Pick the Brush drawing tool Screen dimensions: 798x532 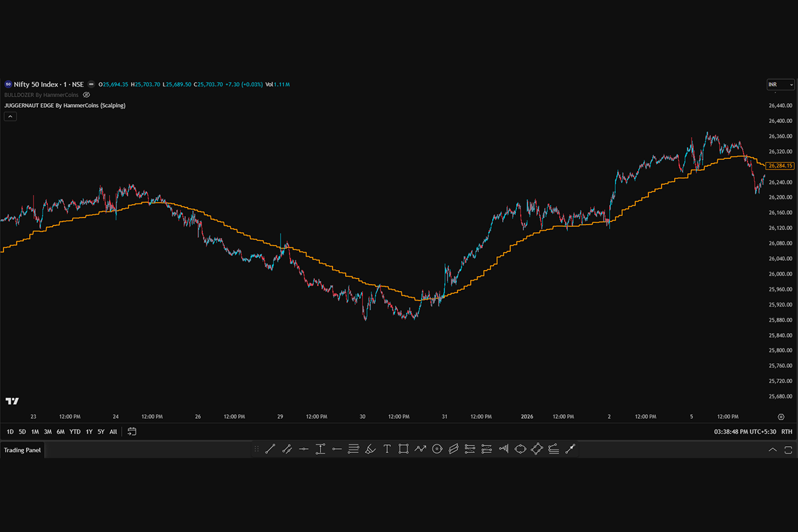click(x=370, y=449)
